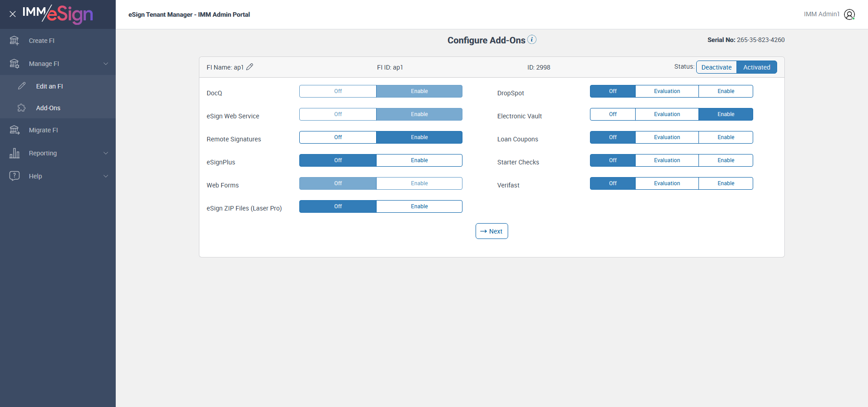
Task: Open Create FI in the sidebar
Action: click(58, 41)
